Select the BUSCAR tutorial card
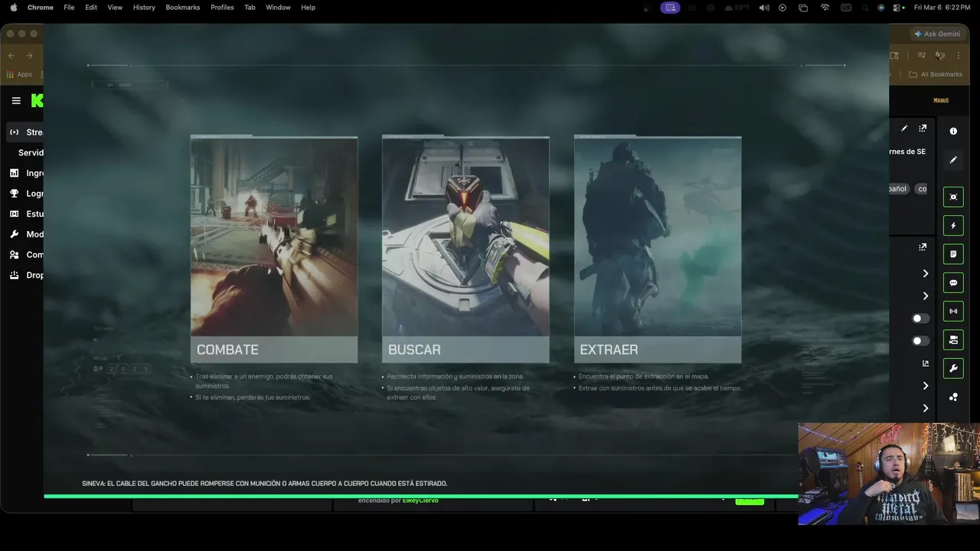Viewport: 980px width, 551px height. click(x=465, y=249)
